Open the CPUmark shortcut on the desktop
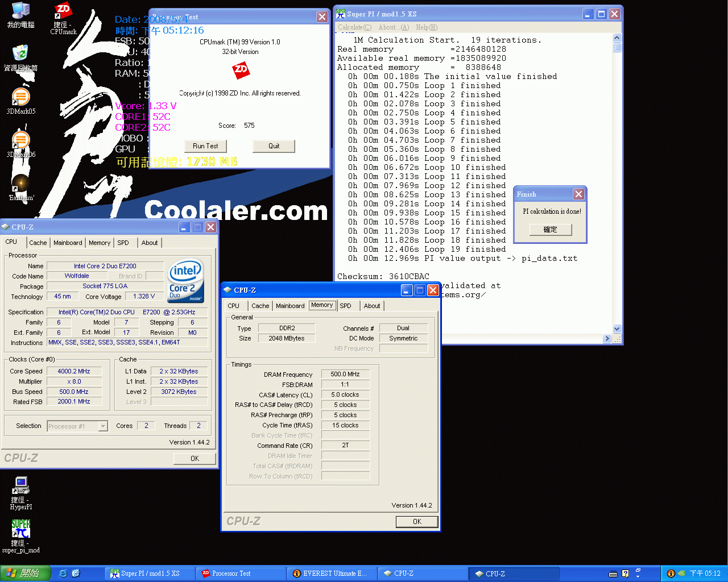728x582 pixels. click(x=64, y=18)
